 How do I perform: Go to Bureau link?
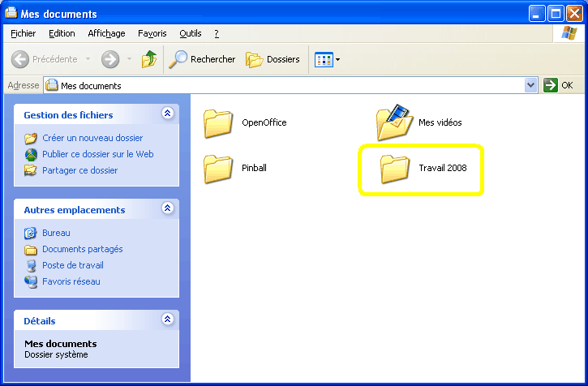coord(56,233)
